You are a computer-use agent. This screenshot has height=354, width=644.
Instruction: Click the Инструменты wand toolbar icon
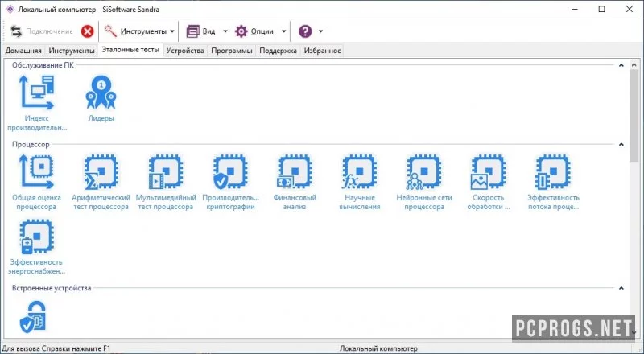coord(110,31)
